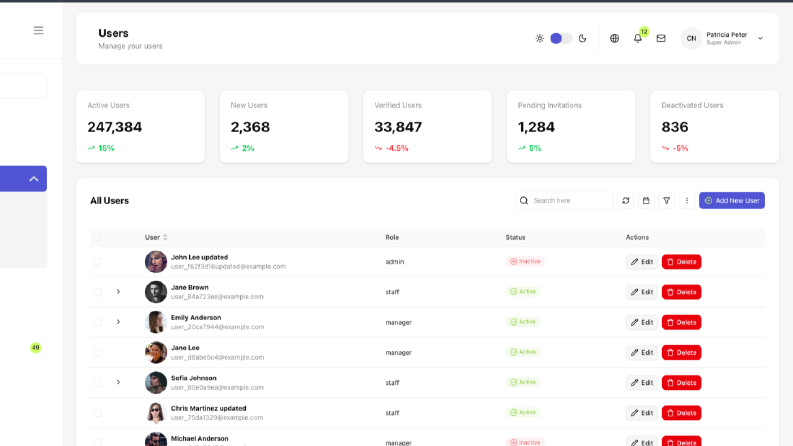The height and width of the screenshot is (446, 793).
Task: Expand the Patricia Peter account dropdown
Action: coord(760,38)
